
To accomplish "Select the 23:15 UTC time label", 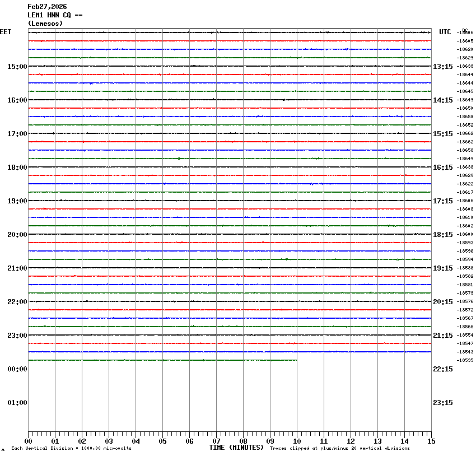I will 443,403.
